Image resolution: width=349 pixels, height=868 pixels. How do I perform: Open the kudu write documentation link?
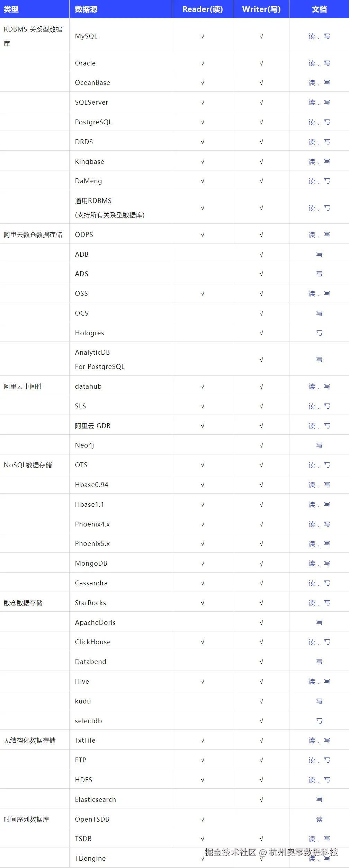(x=319, y=701)
